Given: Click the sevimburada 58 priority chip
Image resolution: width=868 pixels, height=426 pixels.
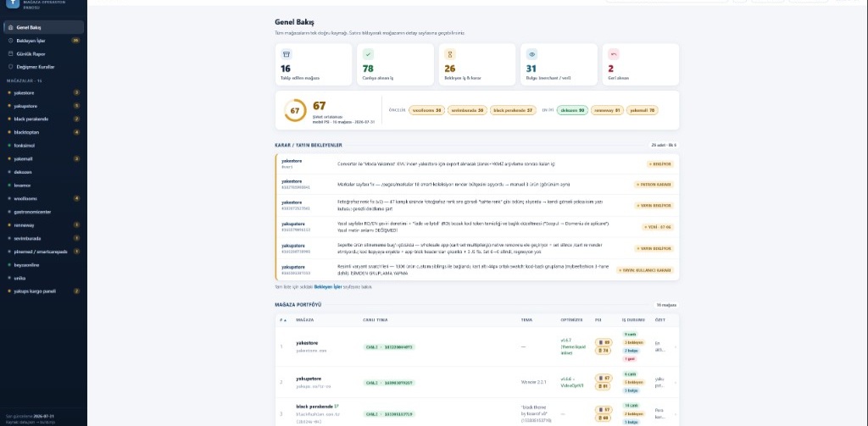Looking at the screenshot, I should pos(467,110).
